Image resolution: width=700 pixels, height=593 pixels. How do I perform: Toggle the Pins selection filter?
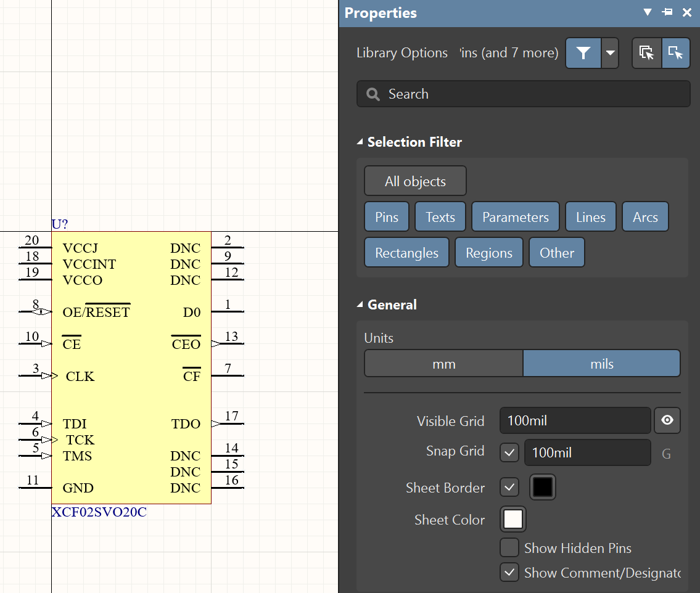[x=387, y=217]
